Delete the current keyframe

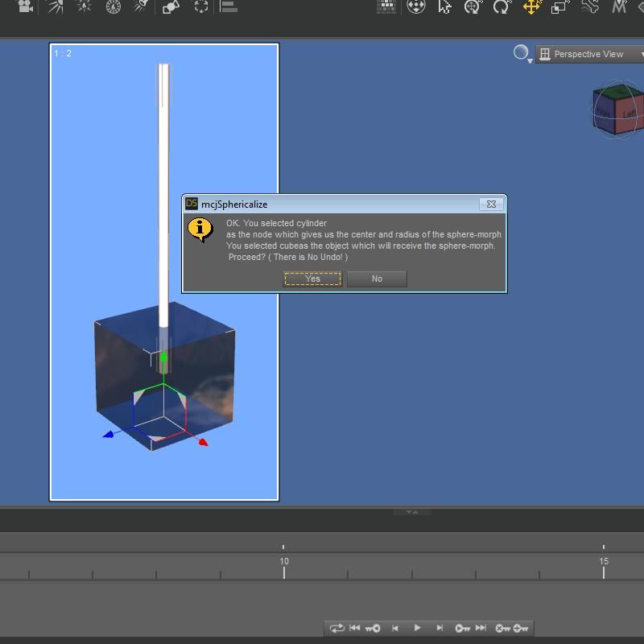[502, 628]
